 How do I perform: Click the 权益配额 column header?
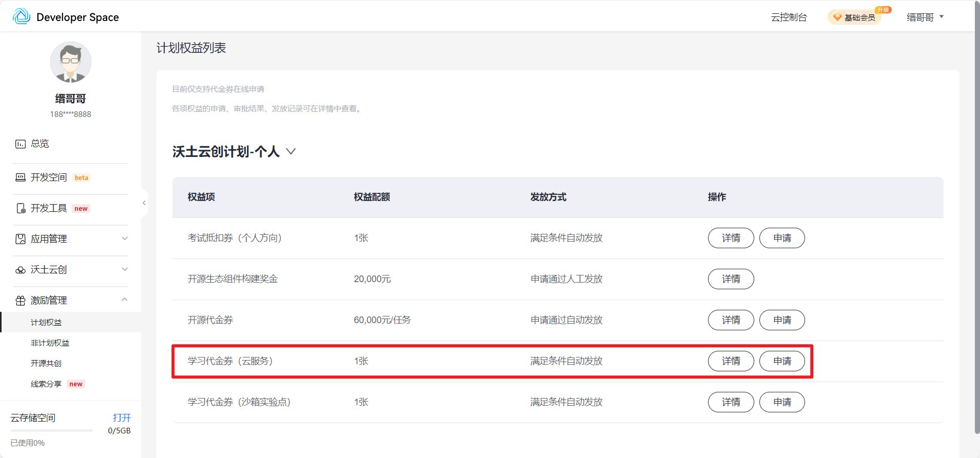click(x=372, y=197)
